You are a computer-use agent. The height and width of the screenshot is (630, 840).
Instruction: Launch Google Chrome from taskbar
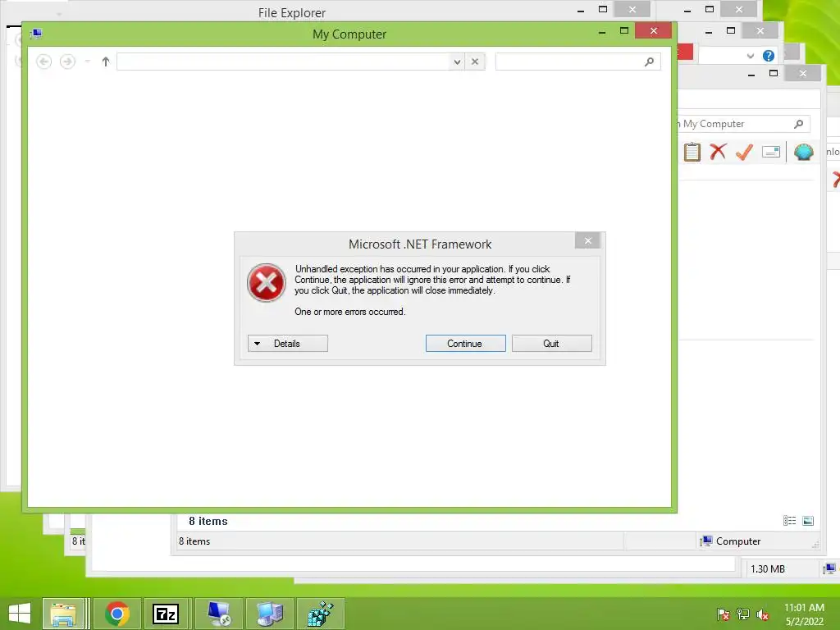pyautogui.click(x=117, y=614)
